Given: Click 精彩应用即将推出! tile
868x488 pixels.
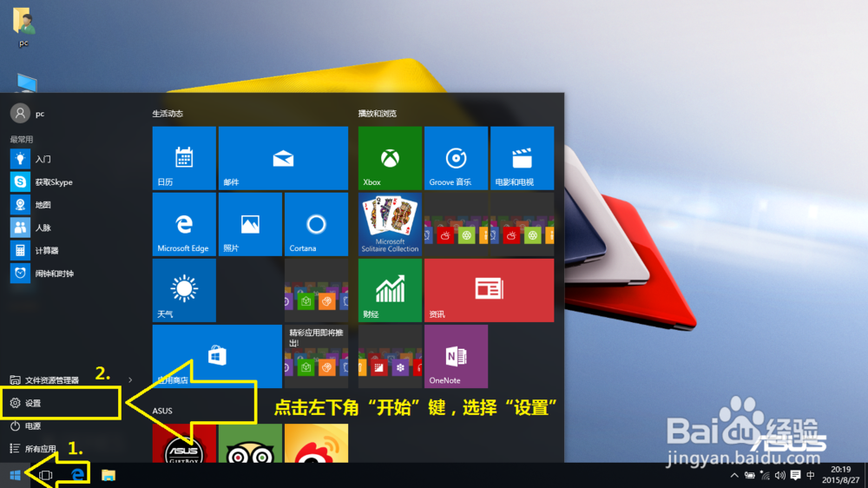Looking at the screenshot, I should click(x=316, y=356).
